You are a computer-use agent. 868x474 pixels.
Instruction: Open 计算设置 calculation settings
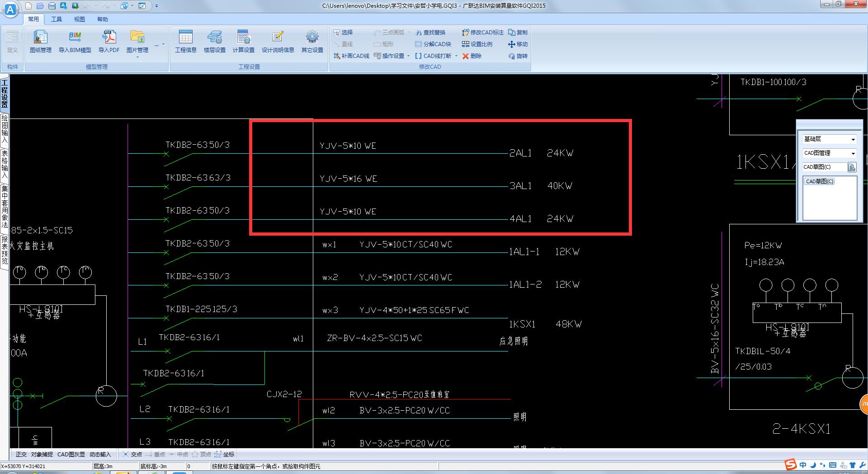(244, 42)
